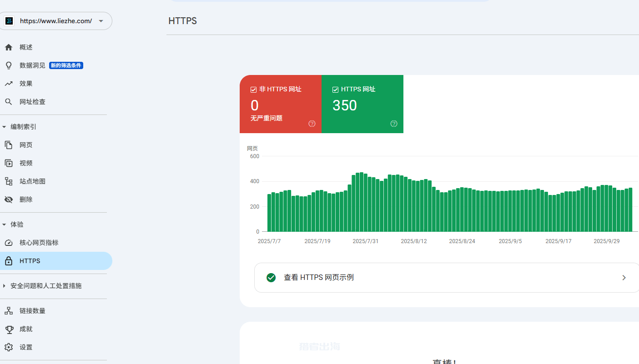Click the speedometer icon for 核心网页指标
This screenshot has width=639, height=364.
(8, 243)
